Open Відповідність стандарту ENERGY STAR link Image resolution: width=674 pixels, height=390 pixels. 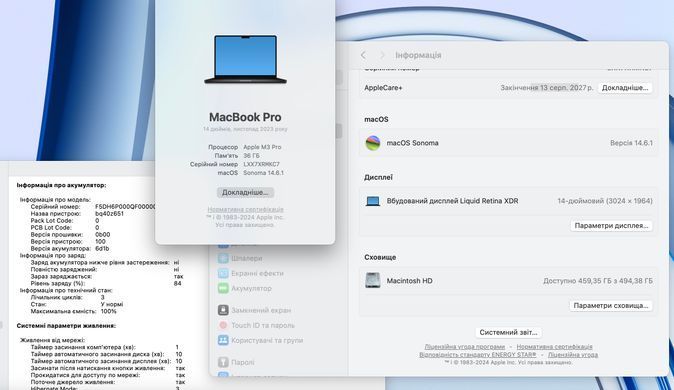tap(478, 355)
